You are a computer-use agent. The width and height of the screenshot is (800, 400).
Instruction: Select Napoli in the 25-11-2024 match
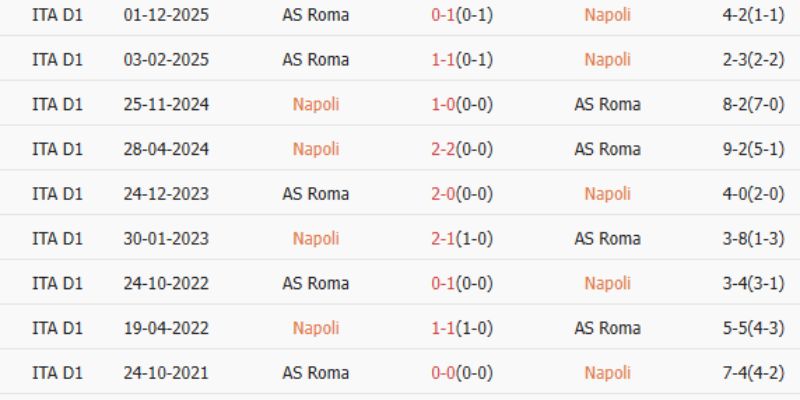click(316, 104)
